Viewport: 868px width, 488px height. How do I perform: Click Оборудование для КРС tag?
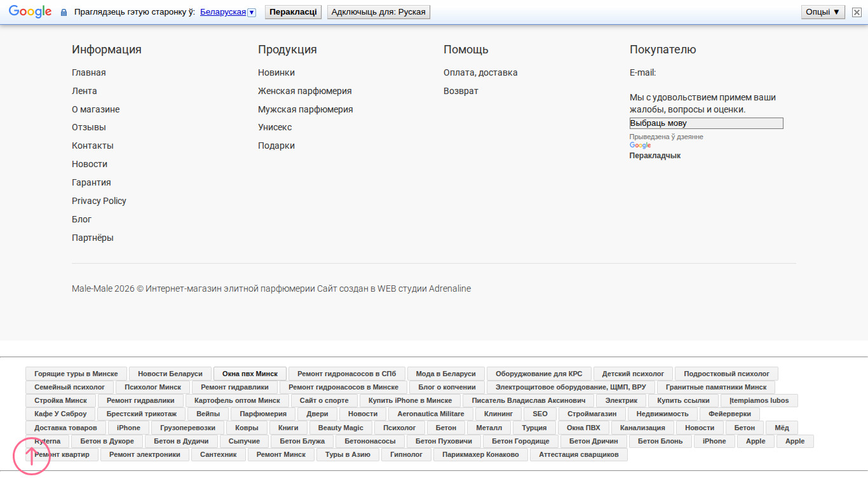(x=539, y=374)
